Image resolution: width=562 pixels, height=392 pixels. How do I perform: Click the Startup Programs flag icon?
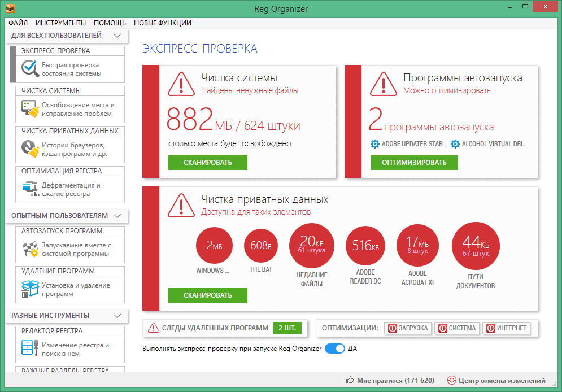point(30,249)
